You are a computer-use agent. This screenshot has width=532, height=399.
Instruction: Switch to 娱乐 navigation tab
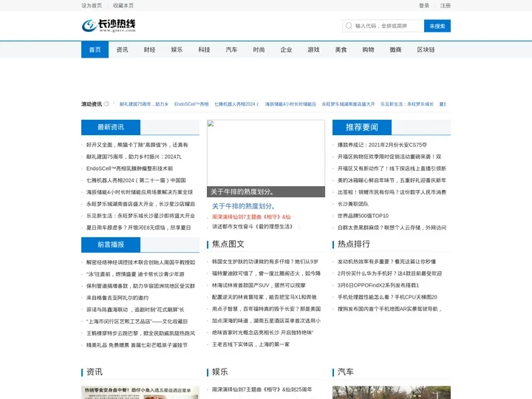pyautogui.click(x=177, y=50)
